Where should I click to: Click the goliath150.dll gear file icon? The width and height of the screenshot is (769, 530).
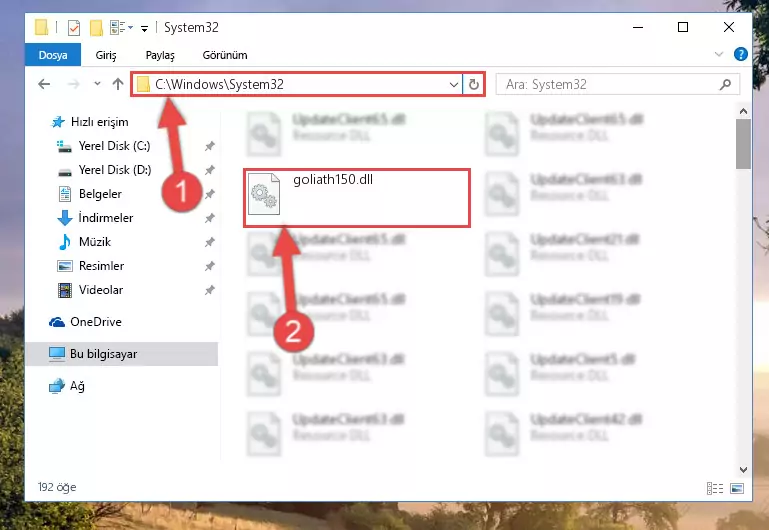264,194
